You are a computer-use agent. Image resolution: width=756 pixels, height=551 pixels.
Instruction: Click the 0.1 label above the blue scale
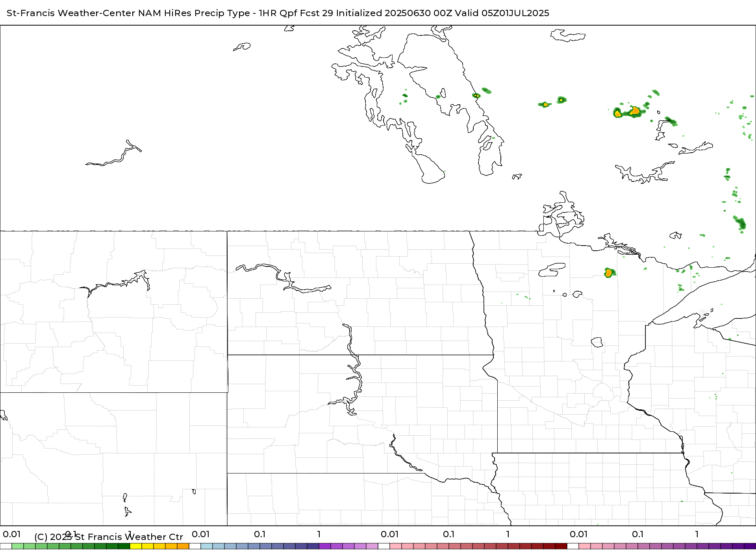click(x=260, y=534)
